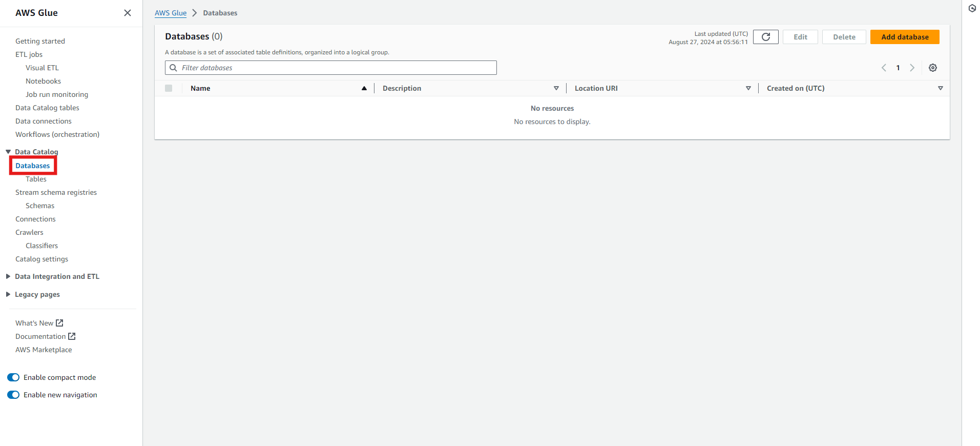
Task: Click the Databases breadcrumb text
Action: tap(220, 13)
